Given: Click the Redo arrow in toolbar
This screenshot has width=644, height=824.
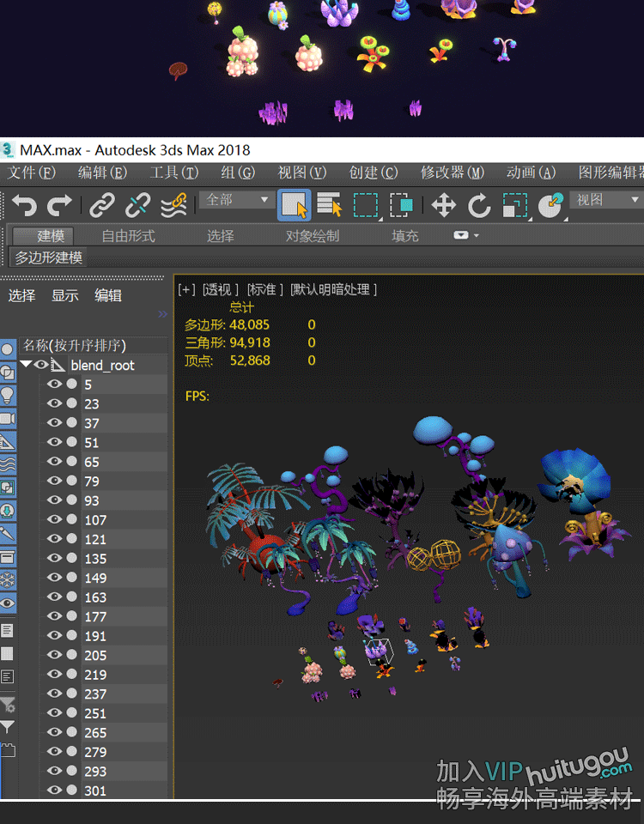Looking at the screenshot, I should pos(59,205).
